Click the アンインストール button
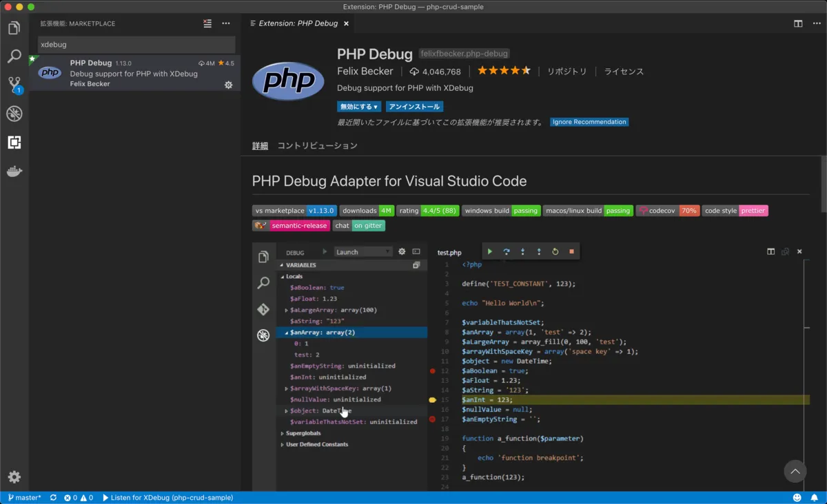The height and width of the screenshot is (504, 827). tap(414, 107)
